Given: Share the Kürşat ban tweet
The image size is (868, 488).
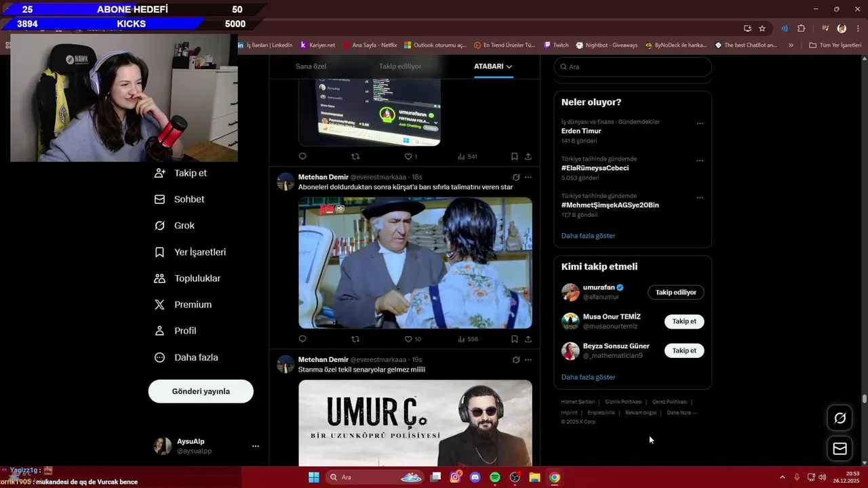Looking at the screenshot, I should tap(528, 339).
